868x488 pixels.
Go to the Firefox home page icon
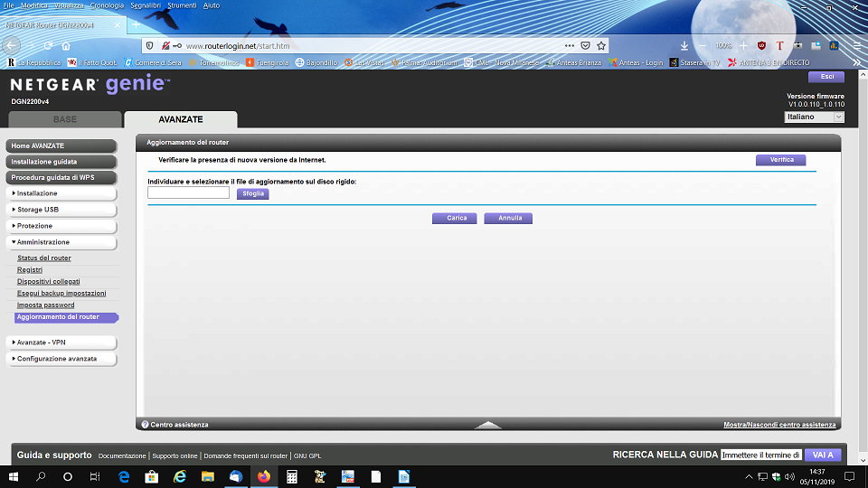pos(66,46)
